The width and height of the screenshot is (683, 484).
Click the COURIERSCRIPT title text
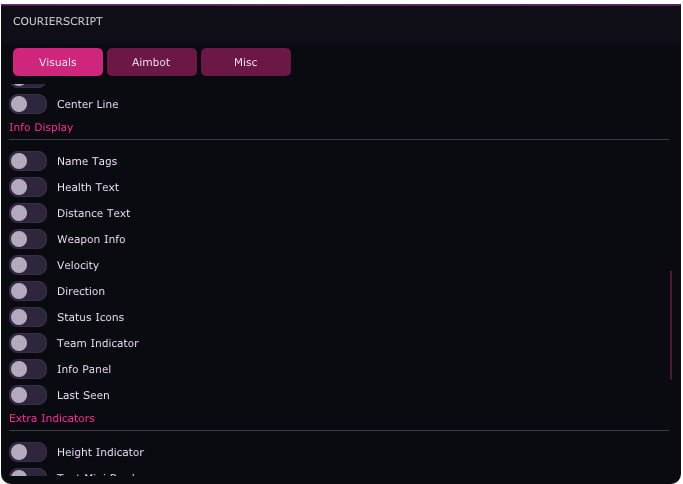click(58, 21)
